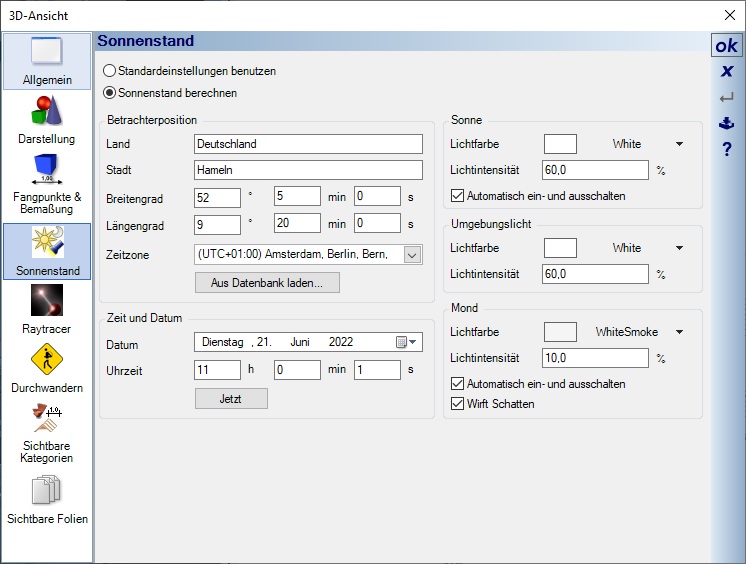The image size is (746, 564).
Task: Click Aus Datenbank laden button
Action: click(267, 283)
